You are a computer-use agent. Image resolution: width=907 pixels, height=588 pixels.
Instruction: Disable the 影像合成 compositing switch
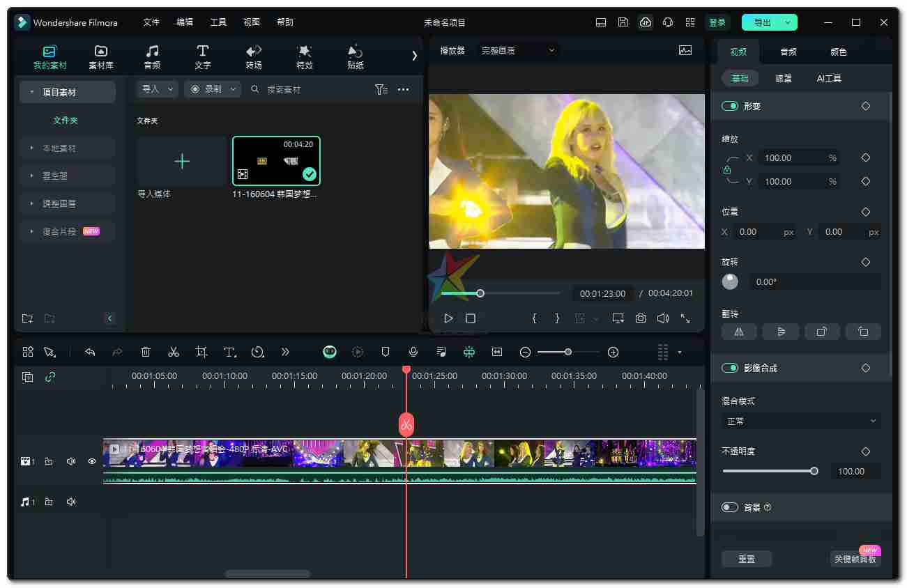click(x=730, y=368)
